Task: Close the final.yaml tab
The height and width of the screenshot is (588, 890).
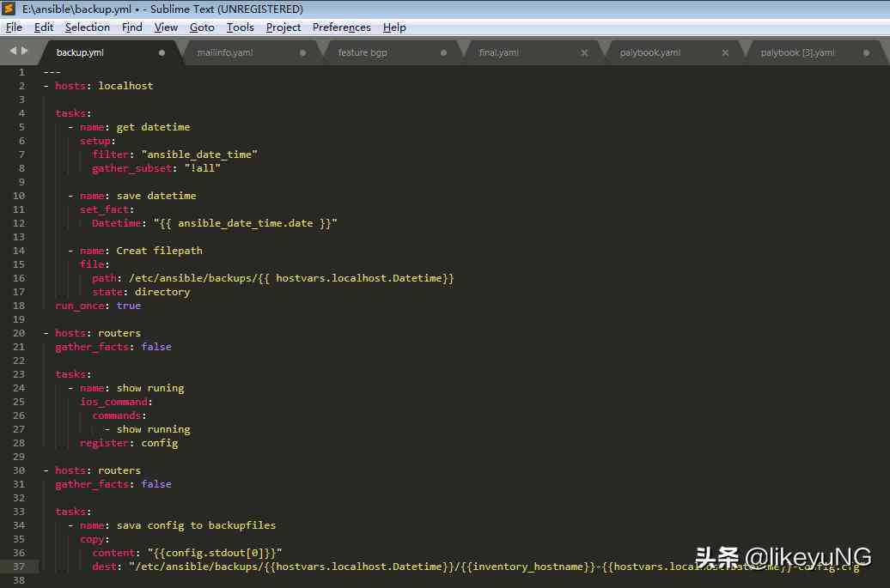Action: tap(584, 52)
